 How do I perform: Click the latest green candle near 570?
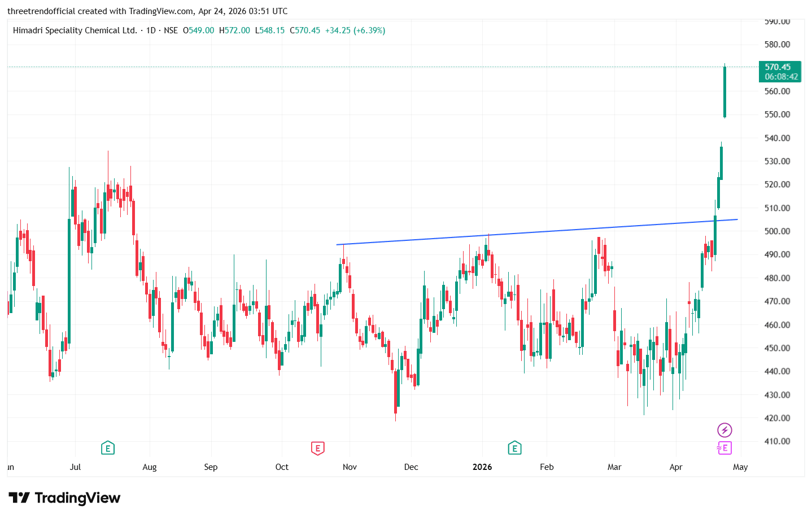724,92
